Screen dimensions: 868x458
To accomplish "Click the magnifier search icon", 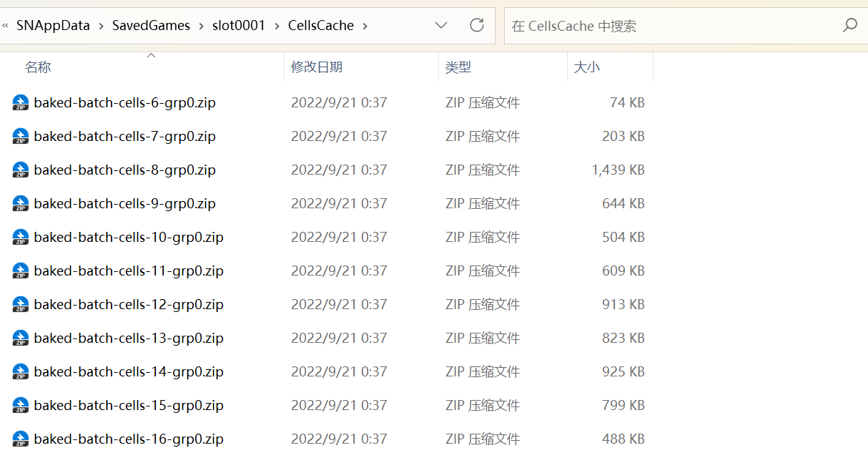I will click(849, 26).
